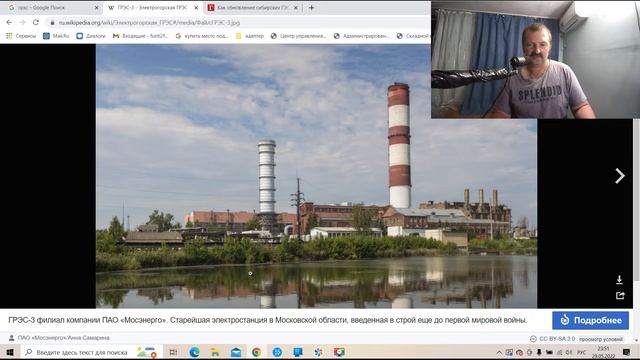Open the red screen-recorder taskbar app
This screenshot has height=360, width=640.
coord(339,352)
